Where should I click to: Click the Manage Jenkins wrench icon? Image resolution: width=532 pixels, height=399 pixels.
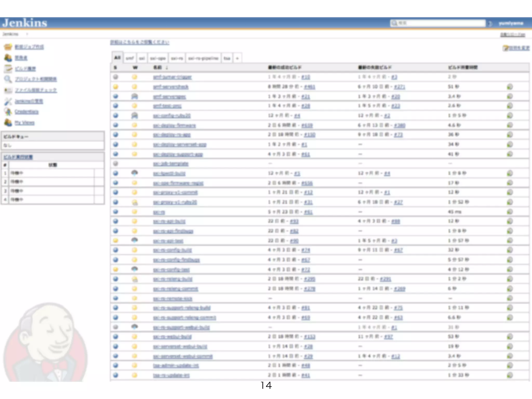click(8, 101)
